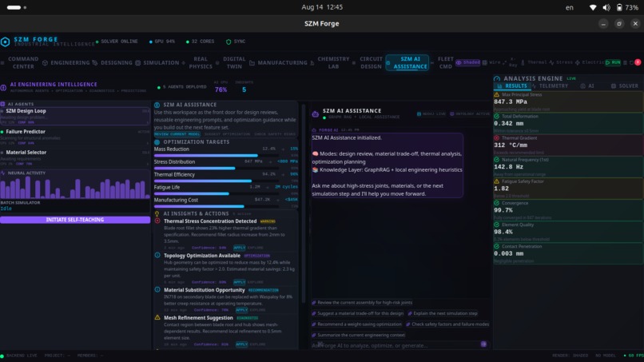The image size is (644, 362).
Task: Switch to Wire render mode
Action: 491,62
